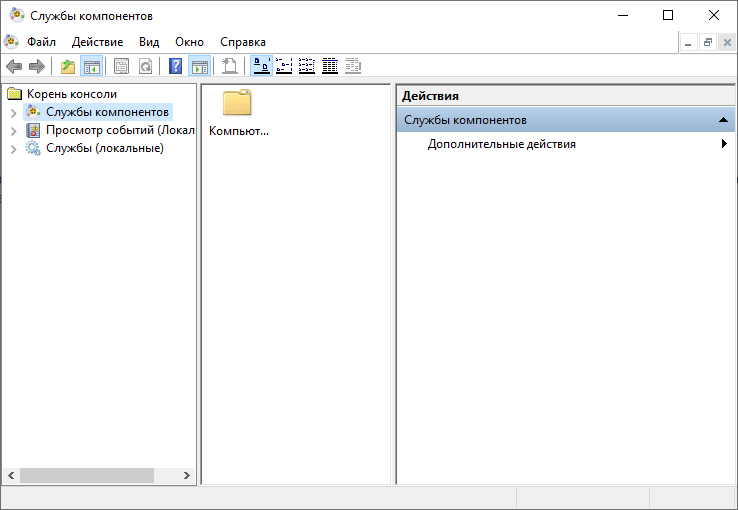The image size is (738, 510).
Task: Select Просмотр событий (Локал tree node
Action: coord(120,130)
